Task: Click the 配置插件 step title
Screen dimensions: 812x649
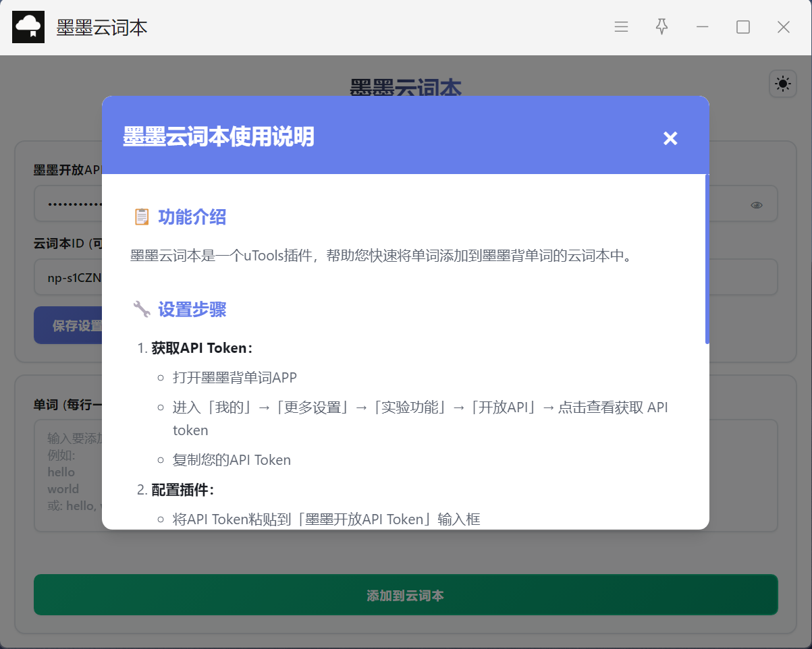Action: [x=183, y=490]
